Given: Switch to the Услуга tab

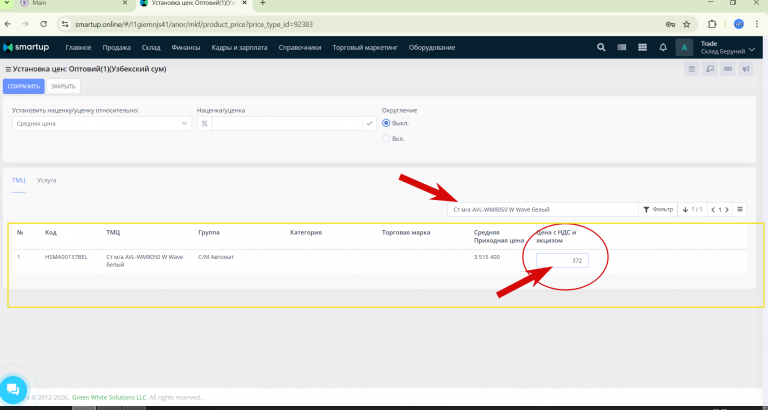Looking at the screenshot, I should 47,180.
